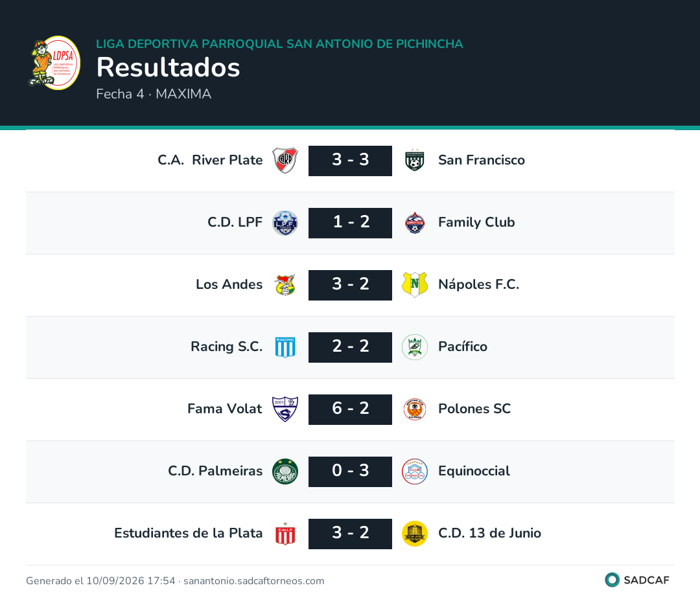This screenshot has height=614, width=700.
Task: Click the Family Club badge
Action: pyautogui.click(x=415, y=223)
